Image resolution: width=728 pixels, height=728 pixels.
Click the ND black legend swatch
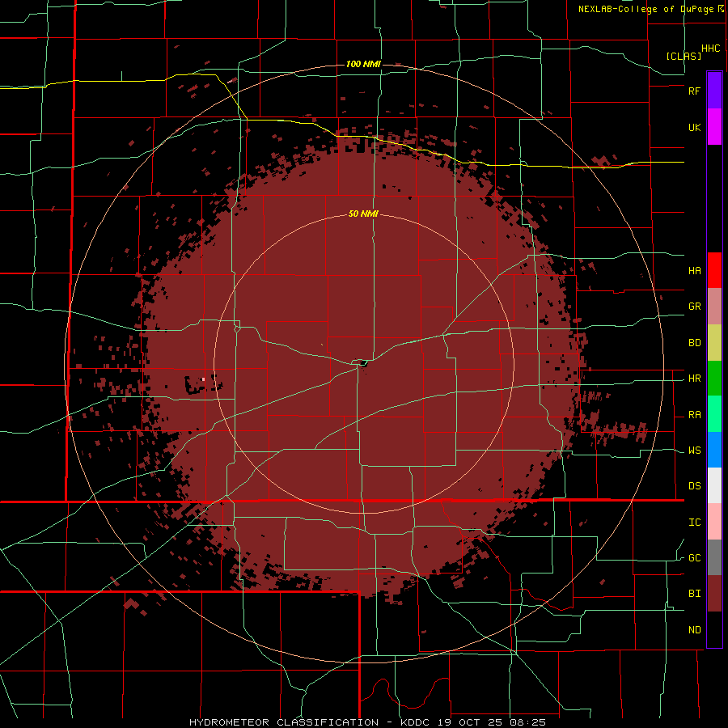click(x=714, y=629)
